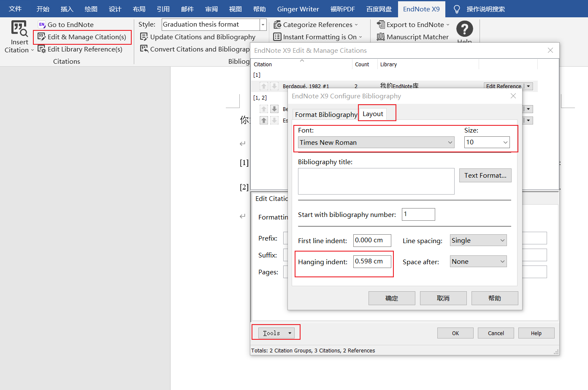Click the EndNote Help question-mark icon
The width and height of the screenshot is (588, 390).
(x=464, y=29)
